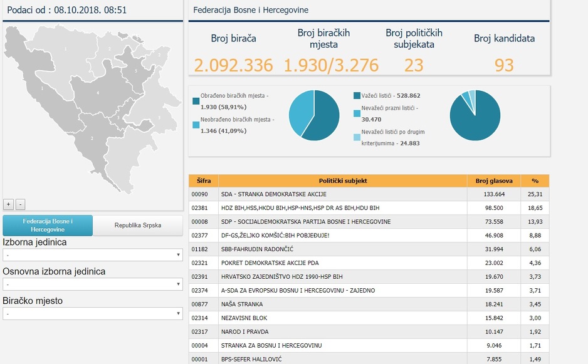Zoom in the map with plus button

click(x=8, y=204)
